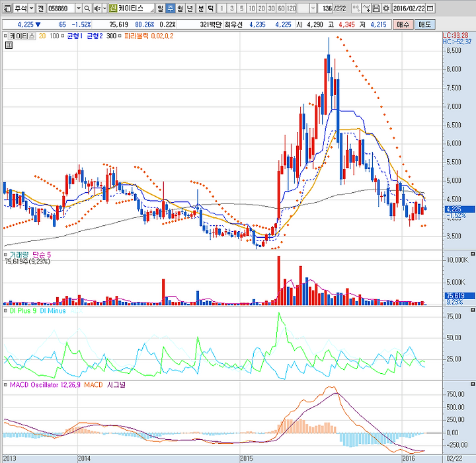Toggle the MACD Oscillator panel marker

[x=5, y=385]
